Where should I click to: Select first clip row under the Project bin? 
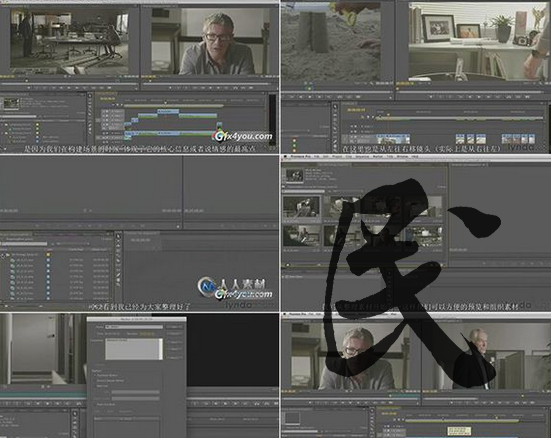point(56,260)
